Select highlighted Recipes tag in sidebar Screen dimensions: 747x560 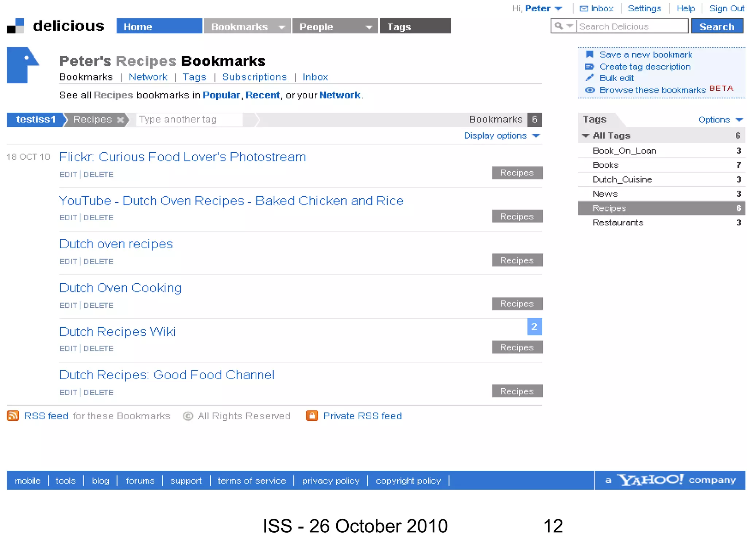tap(661, 208)
